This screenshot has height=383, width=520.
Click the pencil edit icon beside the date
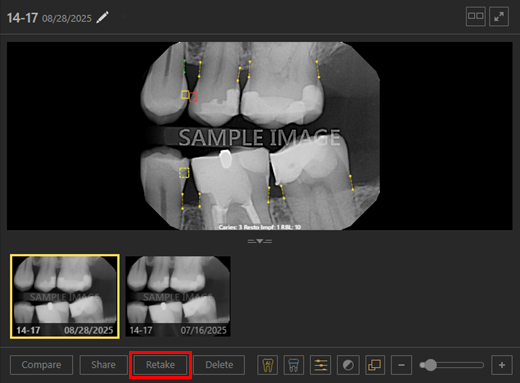click(102, 17)
